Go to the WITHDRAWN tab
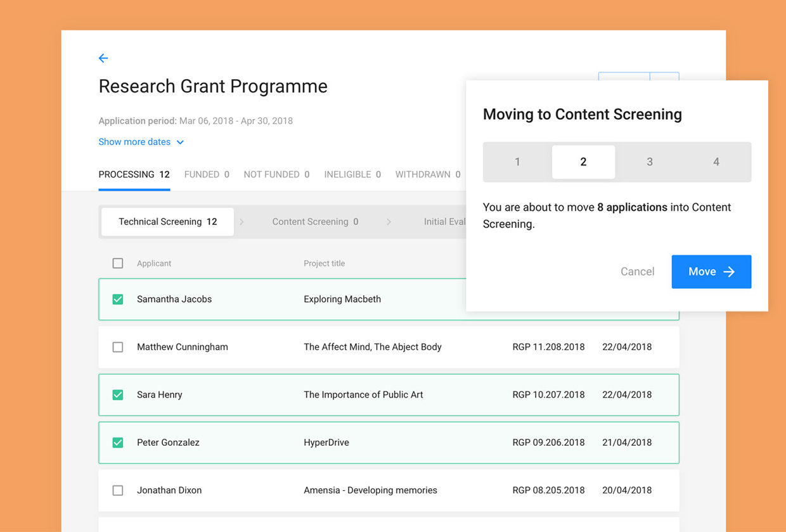 [428, 174]
